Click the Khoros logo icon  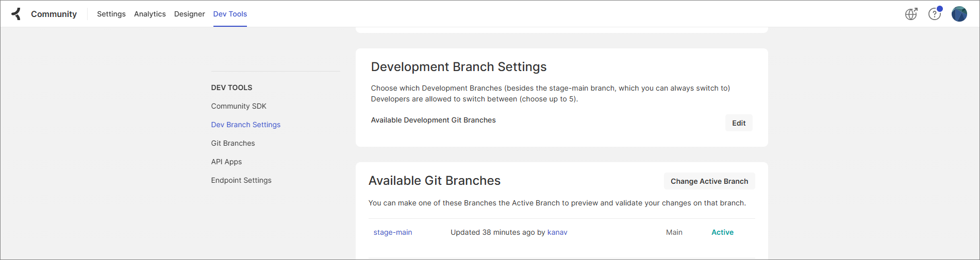tap(16, 14)
